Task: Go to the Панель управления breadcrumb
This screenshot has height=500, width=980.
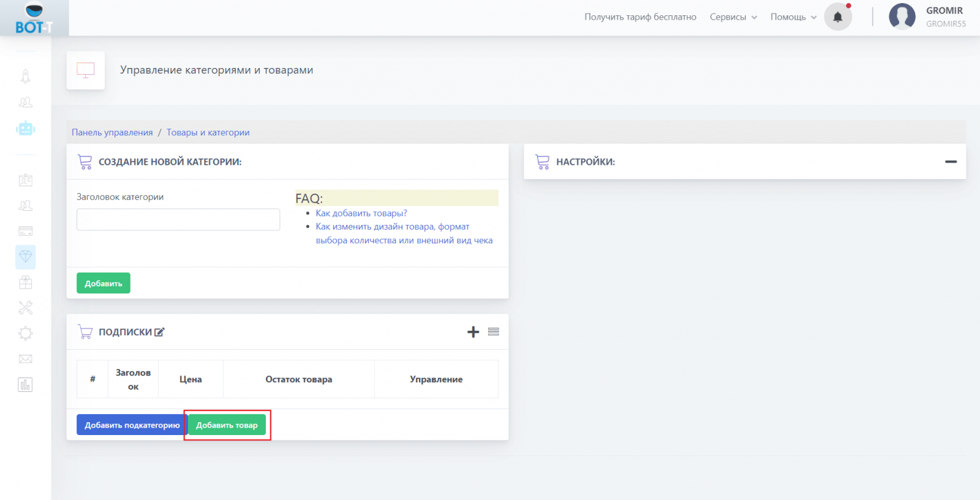Action: point(112,132)
